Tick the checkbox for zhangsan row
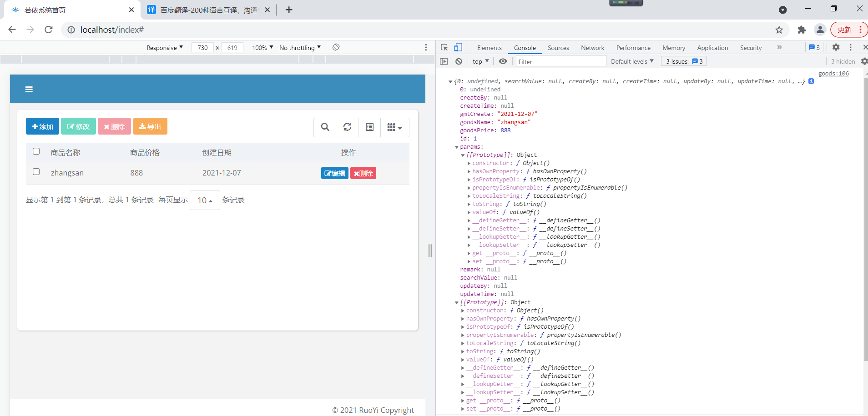868x416 pixels. pos(36,172)
